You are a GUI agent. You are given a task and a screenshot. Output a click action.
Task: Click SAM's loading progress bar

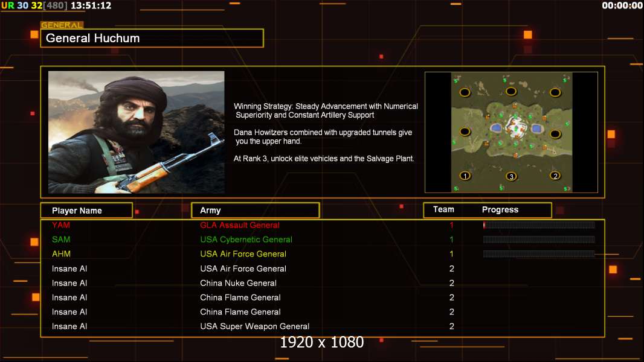(x=539, y=240)
